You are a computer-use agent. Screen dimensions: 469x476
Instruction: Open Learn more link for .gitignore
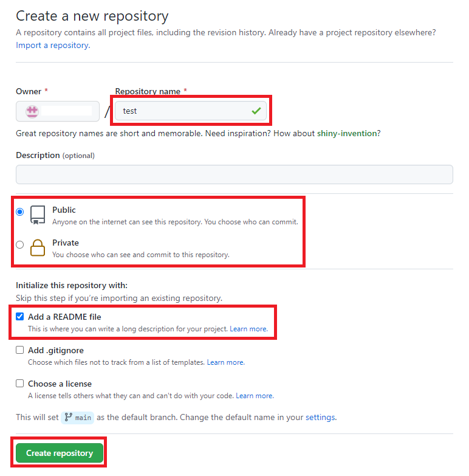[225, 362]
